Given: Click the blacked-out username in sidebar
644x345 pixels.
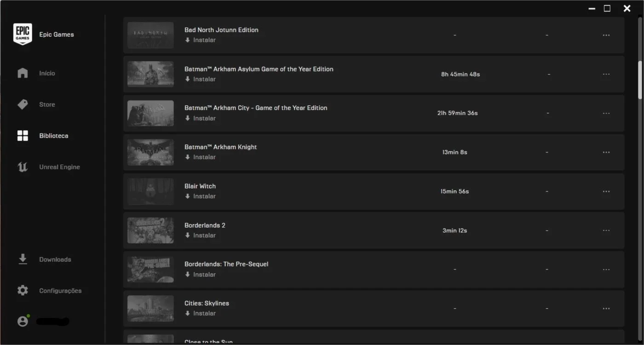Looking at the screenshot, I should pyautogui.click(x=53, y=322).
